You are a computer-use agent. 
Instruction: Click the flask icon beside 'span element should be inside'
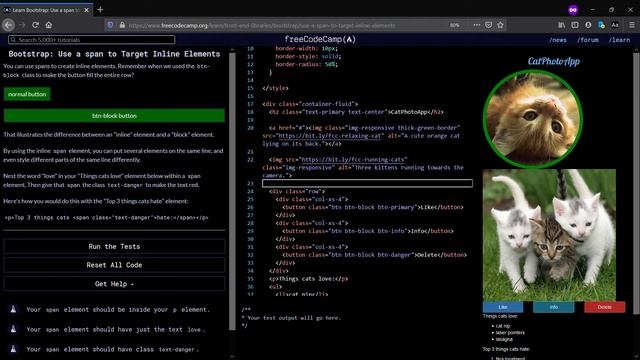click(x=13, y=309)
